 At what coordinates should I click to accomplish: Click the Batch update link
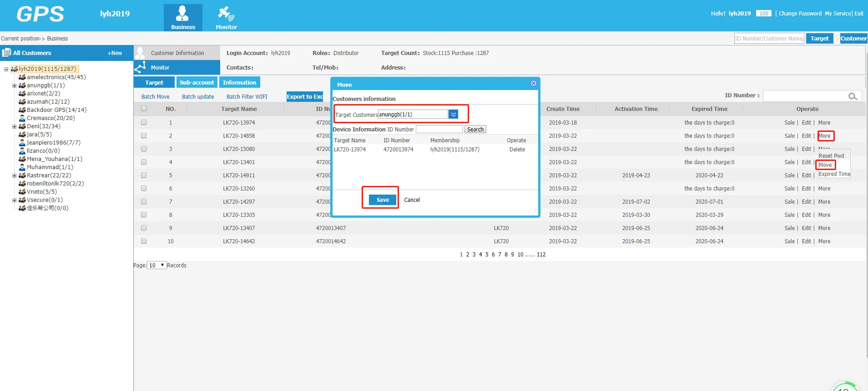(198, 97)
